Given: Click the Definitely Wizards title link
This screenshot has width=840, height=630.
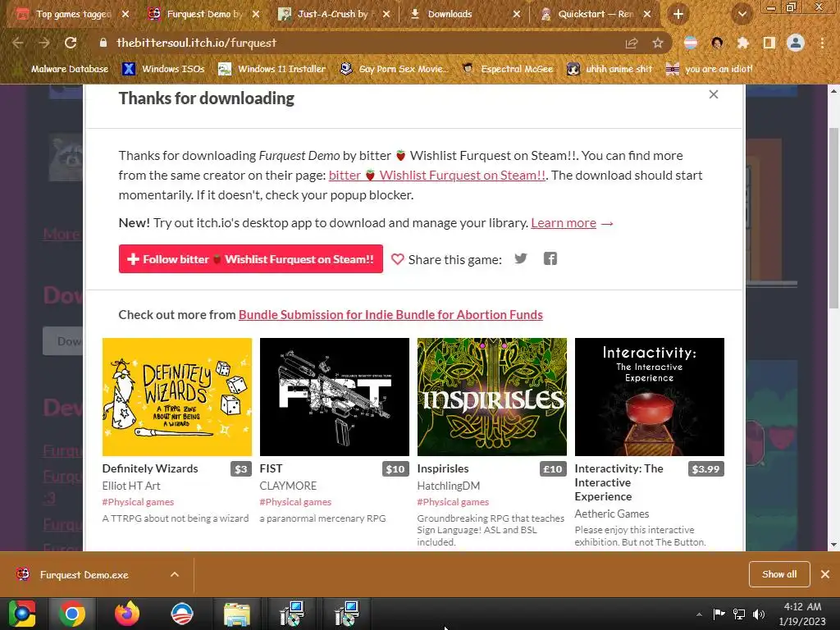Looking at the screenshot, I should point(150,468).
